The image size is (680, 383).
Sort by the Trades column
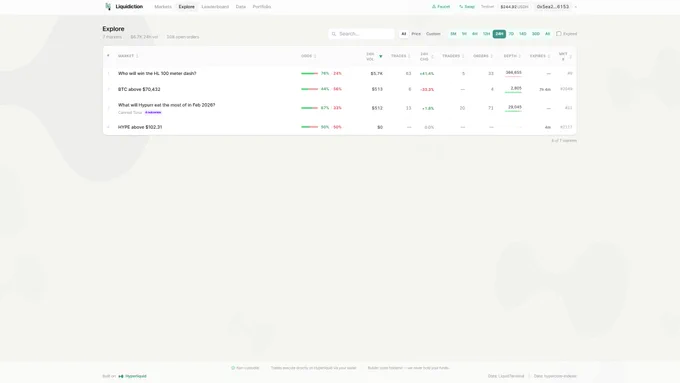(x=400, y=56)
